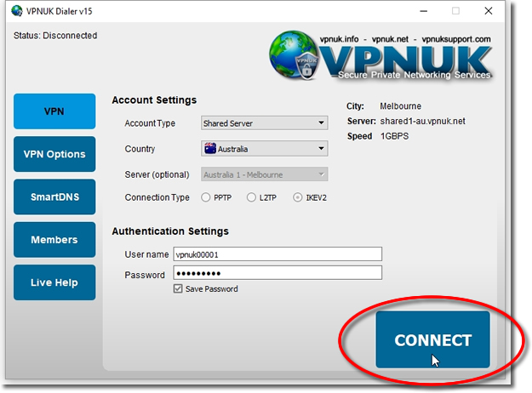Click into the Password field
Screen dimensions: 532x393
(x=277, y=273)
